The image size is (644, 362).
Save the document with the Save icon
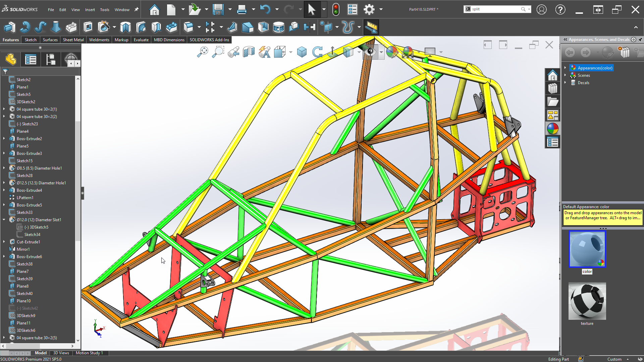[x=218, y=9]
